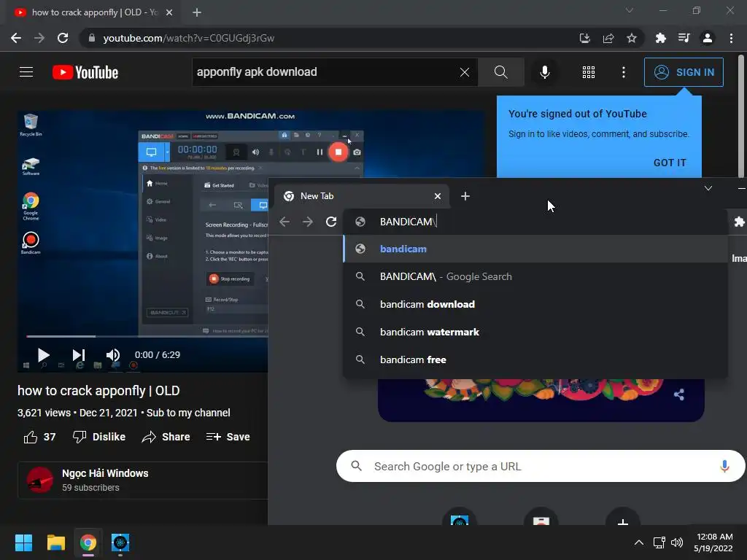Add a new tab in the front Chrome window
Image resolution: width=747 pixels, height=560 pixels.
tap(465, 196)
